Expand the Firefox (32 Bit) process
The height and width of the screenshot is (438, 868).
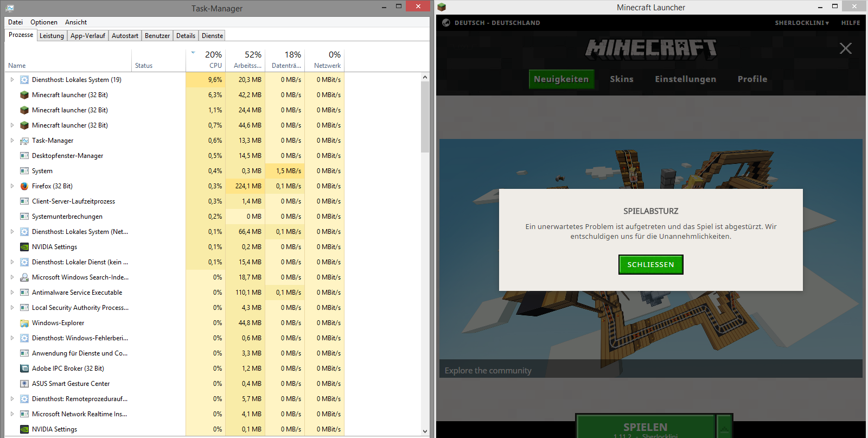(12, 186)
